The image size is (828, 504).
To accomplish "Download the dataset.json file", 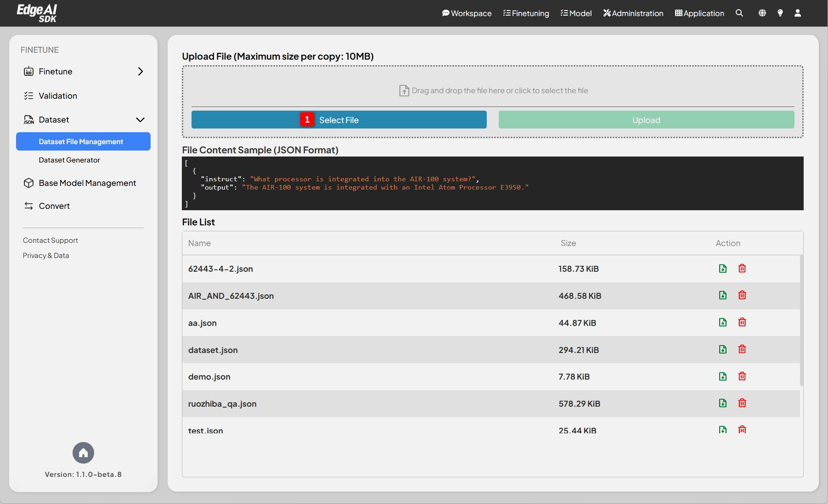I will [722, 349].
